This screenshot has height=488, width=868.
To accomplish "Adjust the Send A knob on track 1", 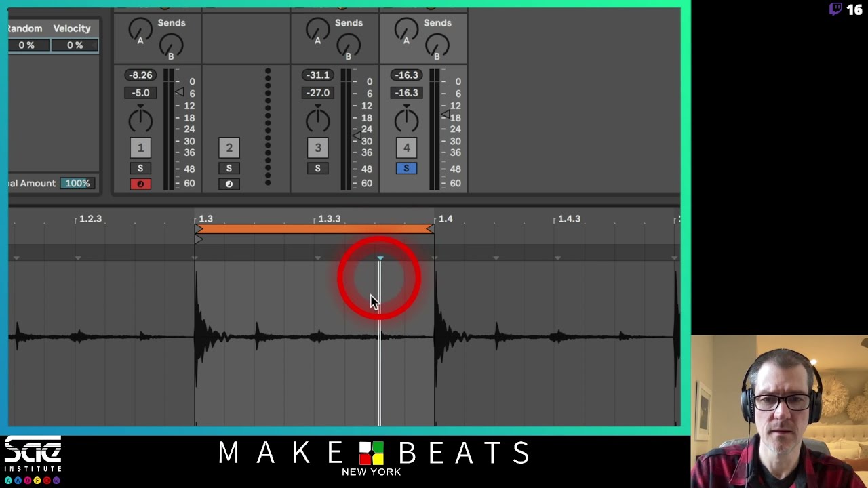I will coord(140,29).
